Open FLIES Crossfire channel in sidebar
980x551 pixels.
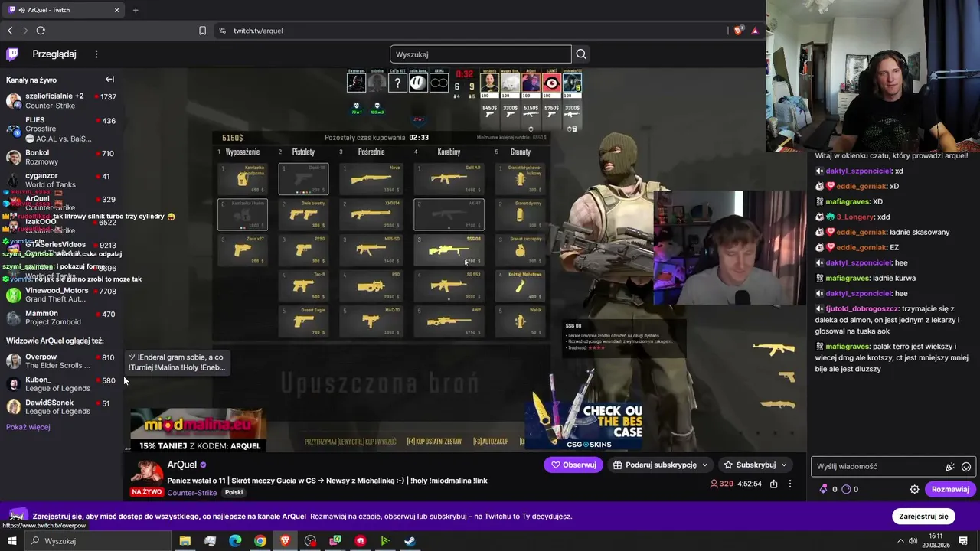(60, 129)
